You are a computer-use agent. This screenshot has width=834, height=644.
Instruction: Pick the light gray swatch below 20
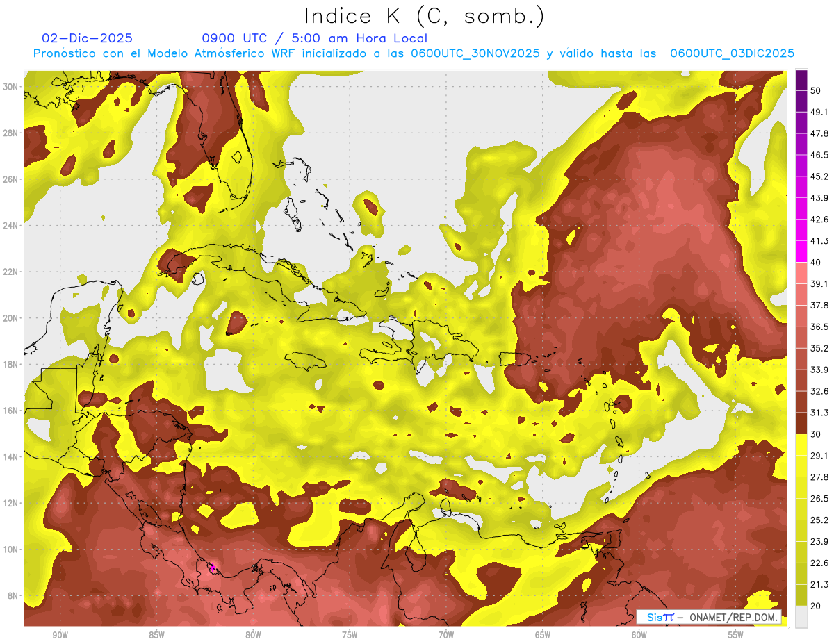[801, 617]
